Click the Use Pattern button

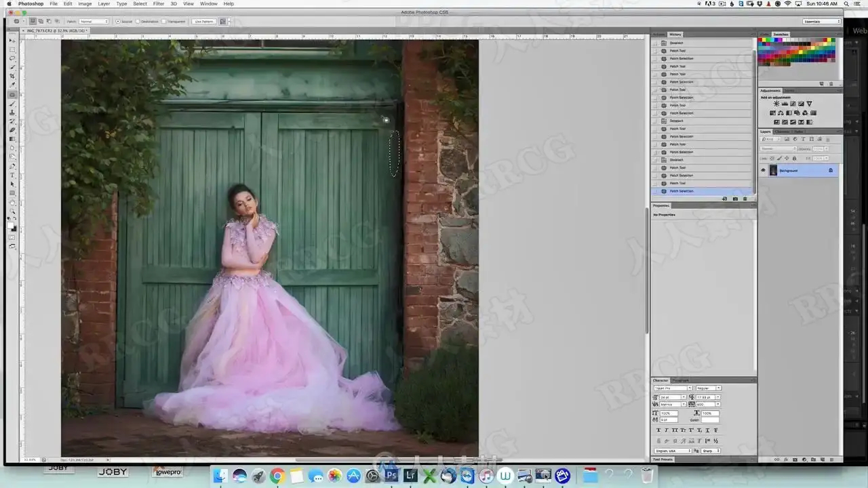coord(203,21)
